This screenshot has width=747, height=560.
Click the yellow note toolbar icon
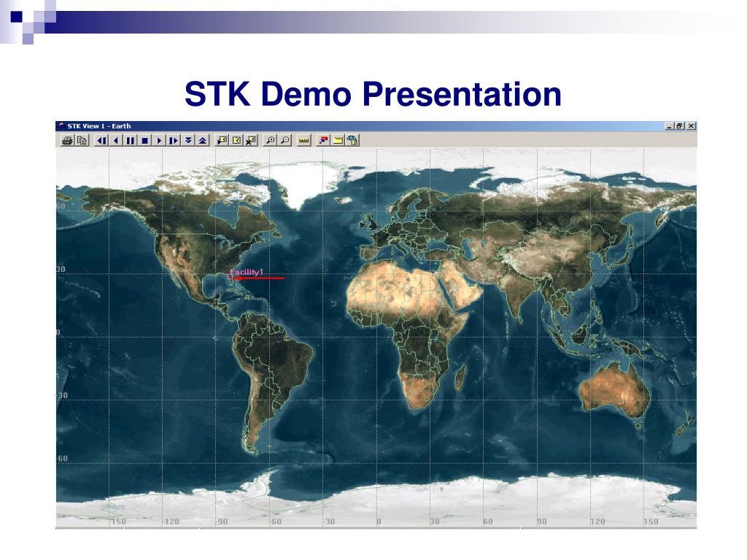[338, 141]
